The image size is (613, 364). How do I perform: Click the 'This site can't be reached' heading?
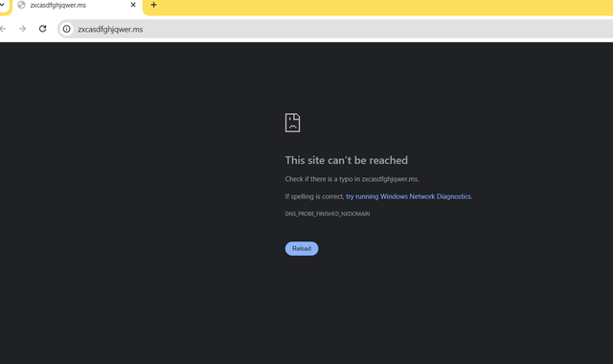click(347, 160)
